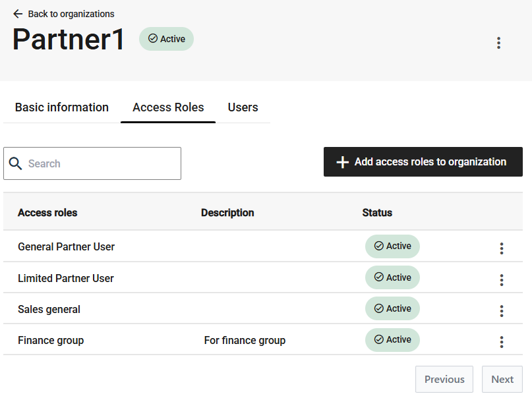Switch to the Users tab
Viewport: 532px width, 400px height.
[x=243, y=107]
